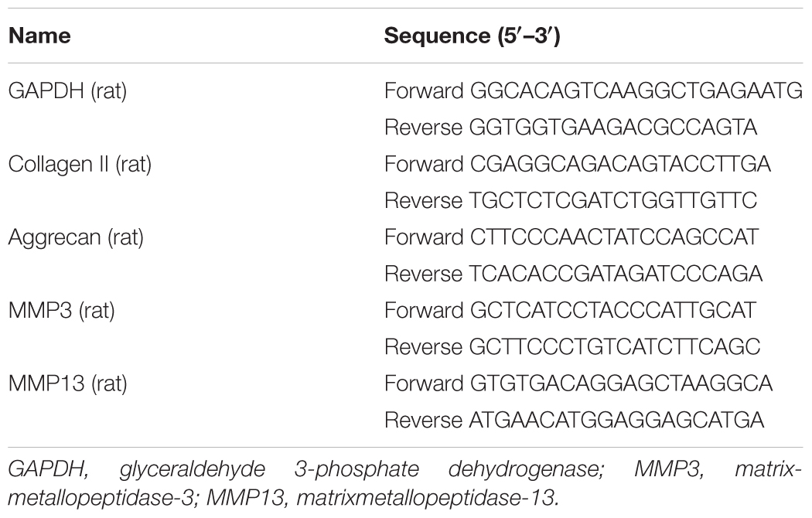Viewport: 812px width, 518px height.
Task: Click the footnote word glyceraldehyde
Action: (192, 470)
